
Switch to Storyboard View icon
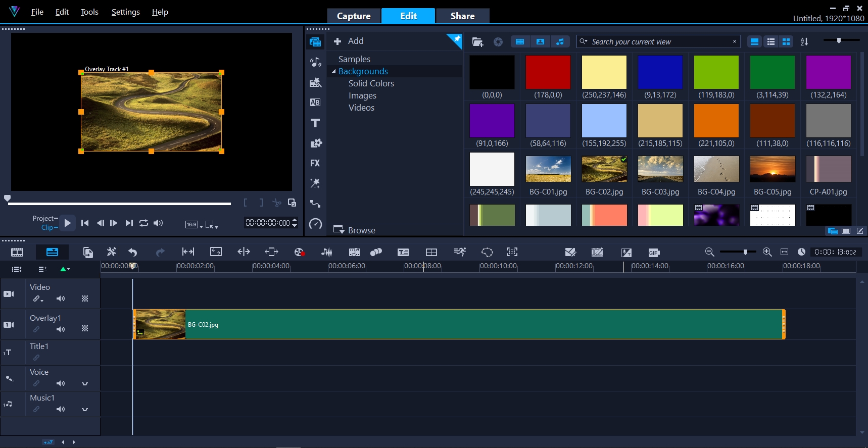[x=17, y=252]
